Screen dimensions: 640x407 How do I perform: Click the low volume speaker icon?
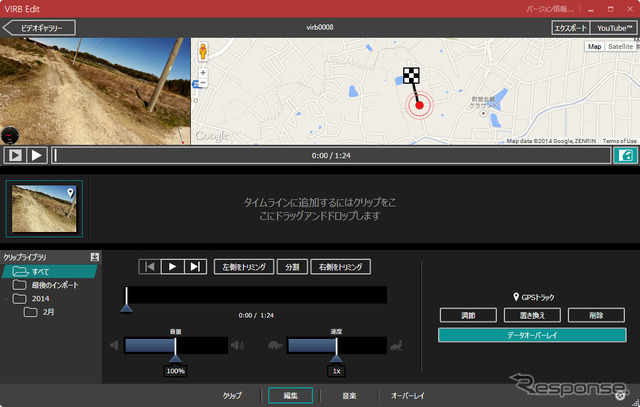point(114,345)
